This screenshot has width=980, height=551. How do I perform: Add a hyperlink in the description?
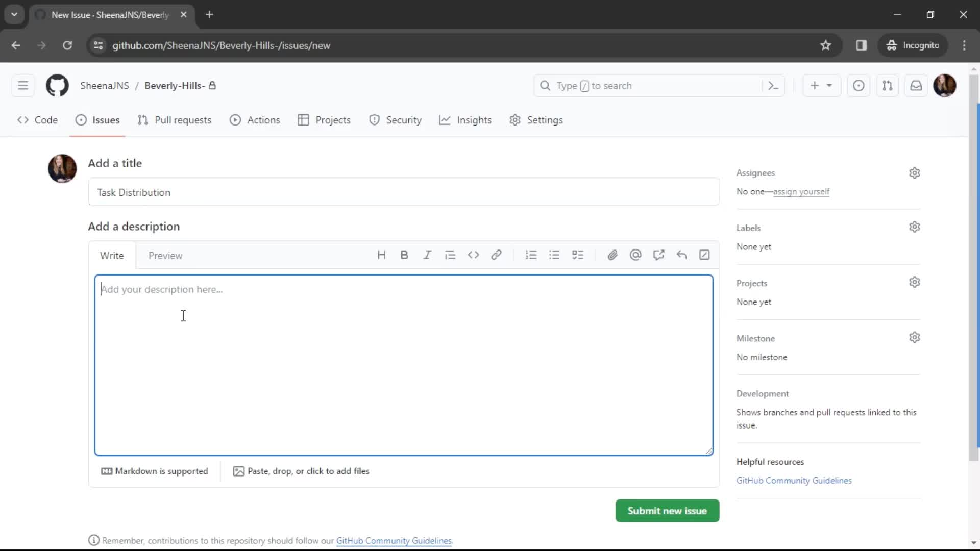(496, 255)
